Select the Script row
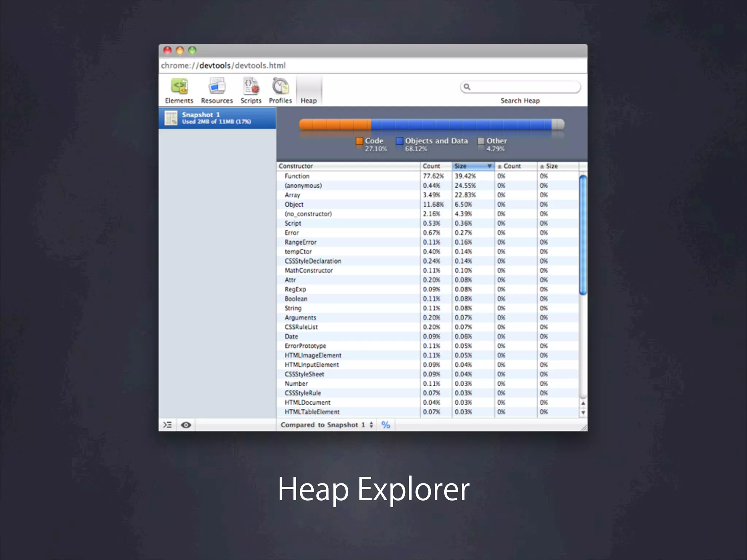747x560 pixels. [x=427, y=223]
